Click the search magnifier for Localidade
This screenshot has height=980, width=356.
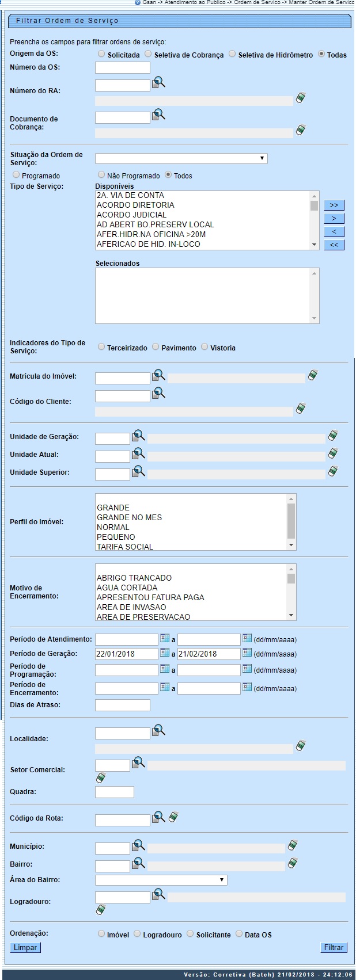pyautogui.click(x=158, y=730)
